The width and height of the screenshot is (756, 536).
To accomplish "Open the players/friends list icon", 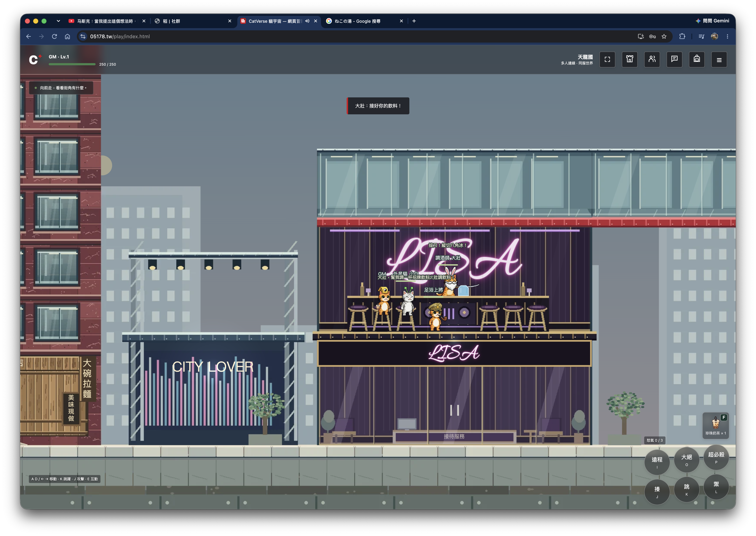I will click(652, 59).
